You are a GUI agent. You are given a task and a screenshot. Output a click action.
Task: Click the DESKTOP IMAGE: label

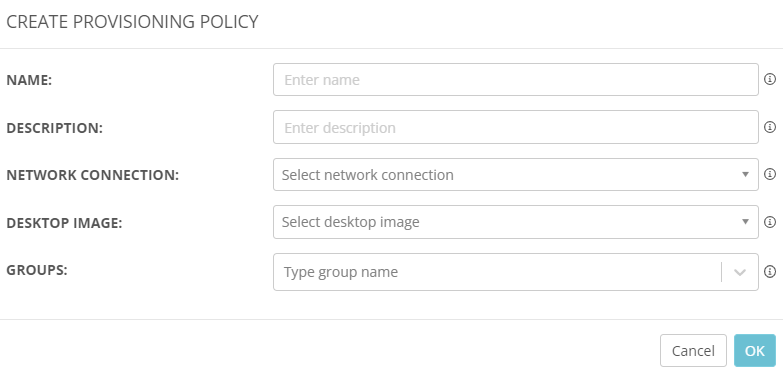64,223
